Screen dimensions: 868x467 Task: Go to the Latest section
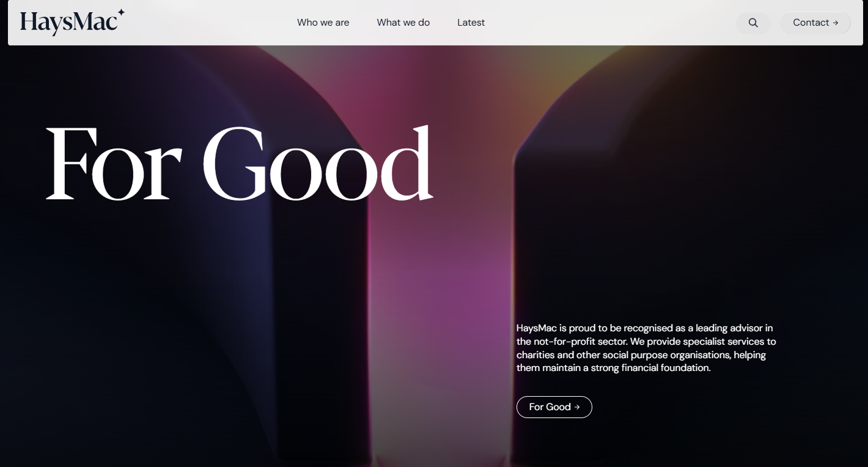(471, 23)
